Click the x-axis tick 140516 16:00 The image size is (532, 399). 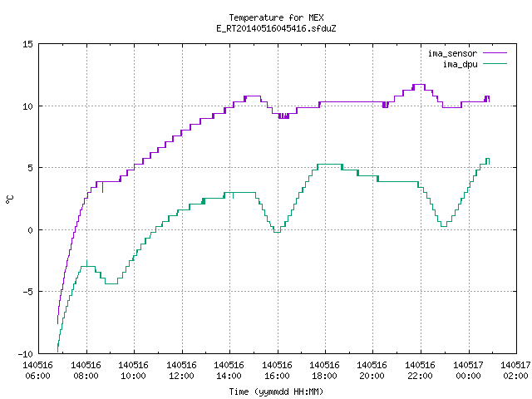tap(277, 371)
